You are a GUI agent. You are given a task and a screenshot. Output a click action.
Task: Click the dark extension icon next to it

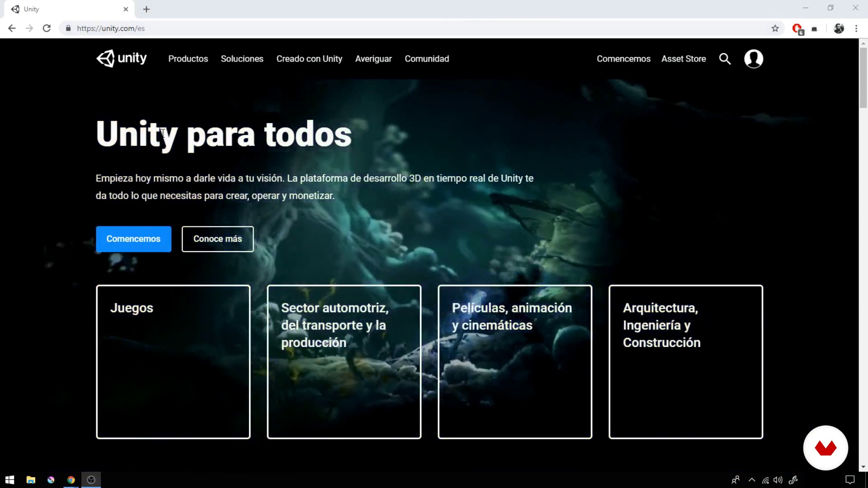815,29
